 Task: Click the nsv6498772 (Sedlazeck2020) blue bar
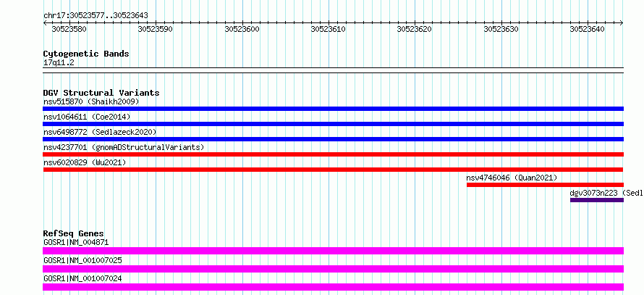click(x=333, y=139)
